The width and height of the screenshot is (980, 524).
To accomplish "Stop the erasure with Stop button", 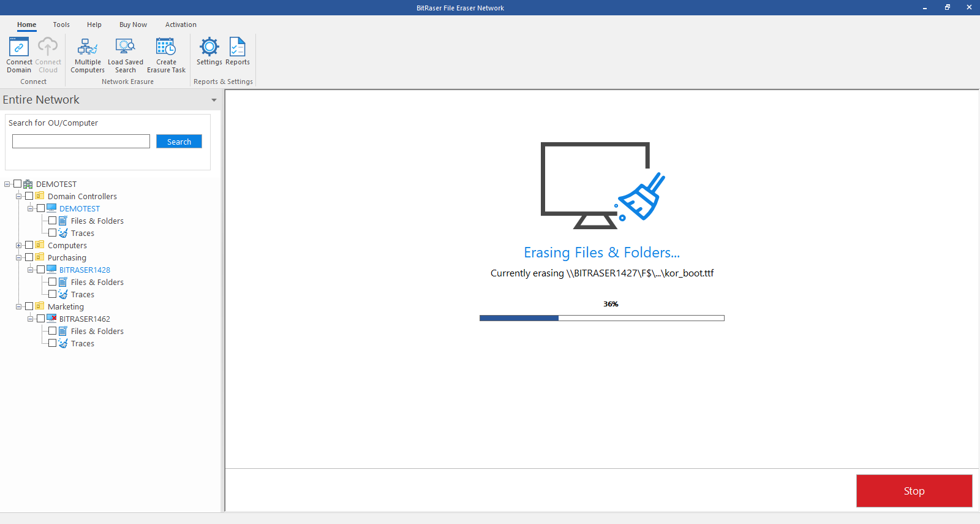I will click(x=914, y=491).
